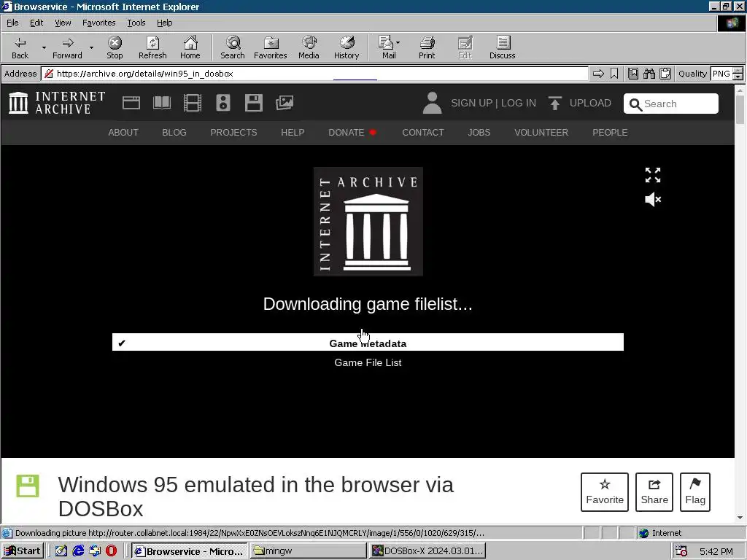Open the Internet Archive Software floppy icon
Screen dimensions: 747x560
(x=253, y=103)
